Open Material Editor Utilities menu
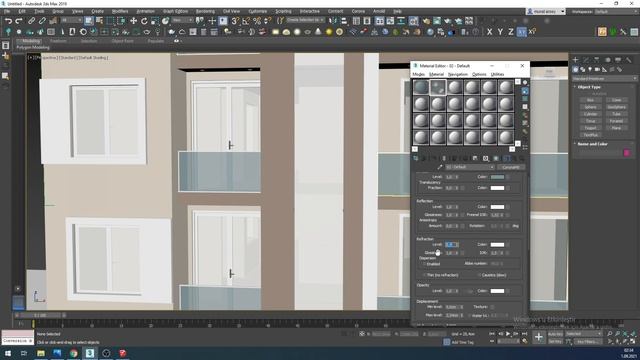This screenshot has height=360, width=640. tap(497, 74)
